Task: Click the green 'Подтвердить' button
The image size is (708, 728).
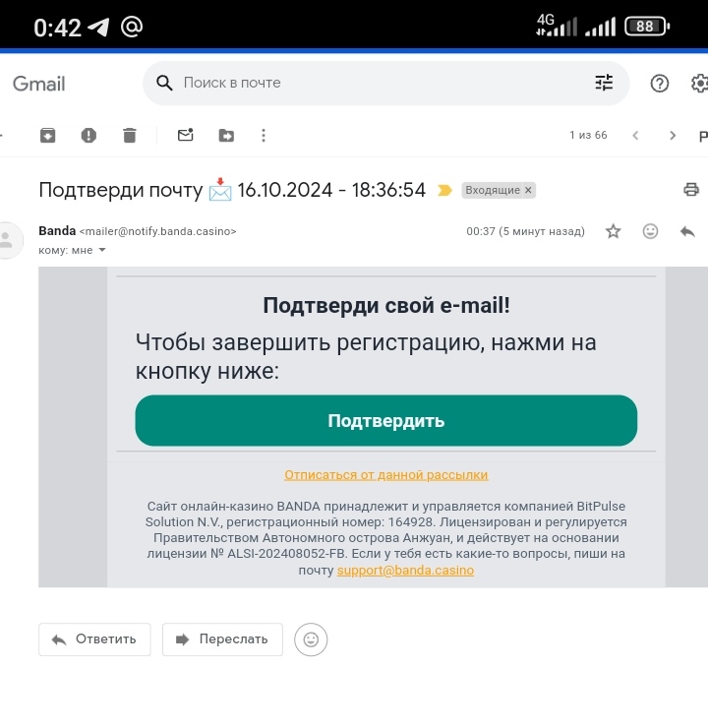Action: click(x=386, y=421)
